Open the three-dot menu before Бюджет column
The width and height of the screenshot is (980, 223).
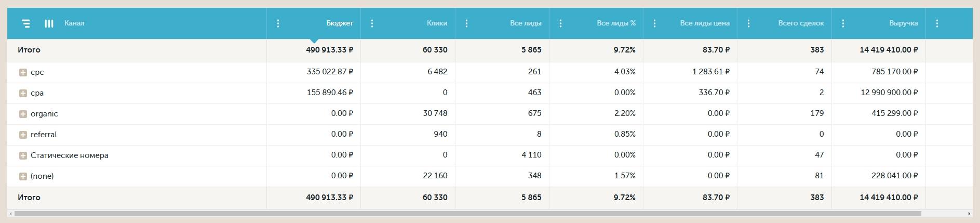tap(278, 23)
